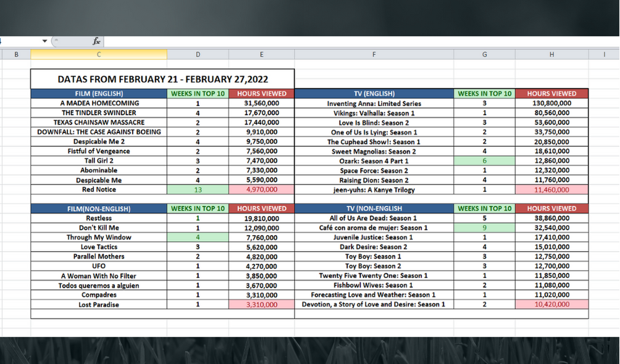
Task: Select column D header
Action: [x=198, y=54]
